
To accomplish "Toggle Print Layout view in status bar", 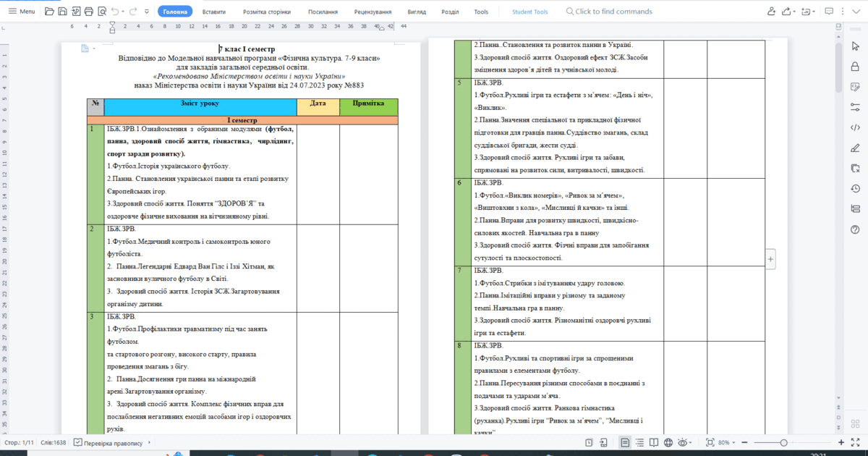I will tap(625, 442).
